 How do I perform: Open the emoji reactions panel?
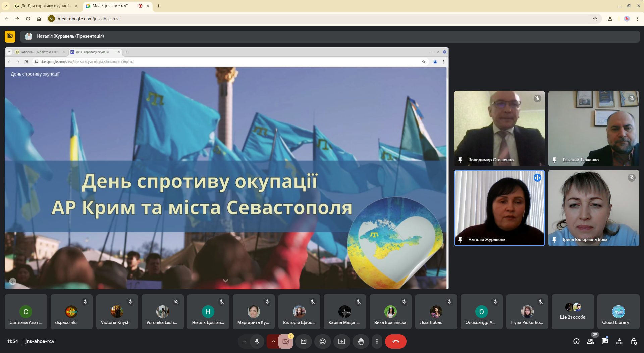pyautogui.click(x=323, y=341)
